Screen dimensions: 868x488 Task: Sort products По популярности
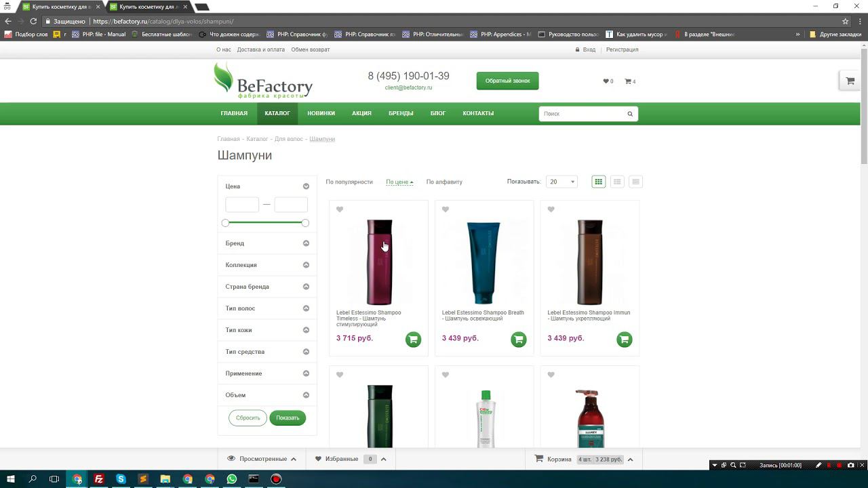click(x=349, y=182)
